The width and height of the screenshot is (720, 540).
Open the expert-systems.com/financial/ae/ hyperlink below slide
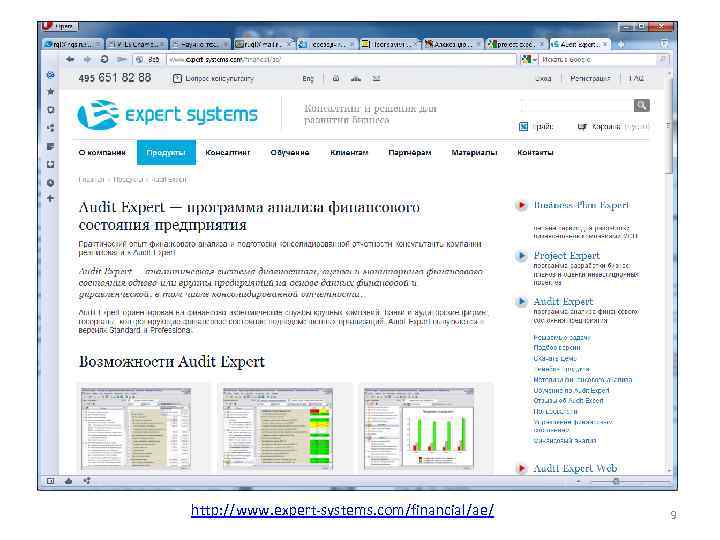343,510
